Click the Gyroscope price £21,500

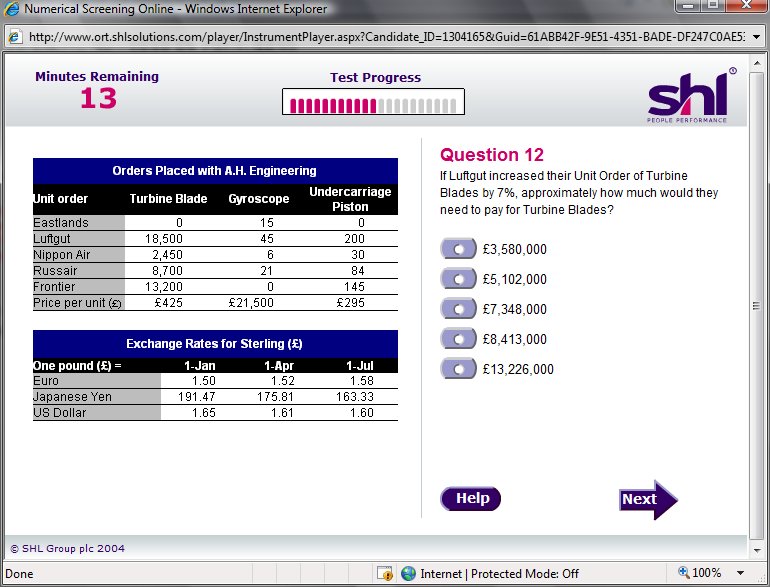pos(251,303)
